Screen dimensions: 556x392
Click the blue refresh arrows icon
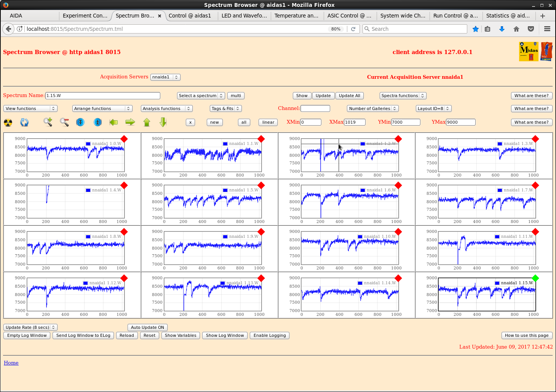24,122
